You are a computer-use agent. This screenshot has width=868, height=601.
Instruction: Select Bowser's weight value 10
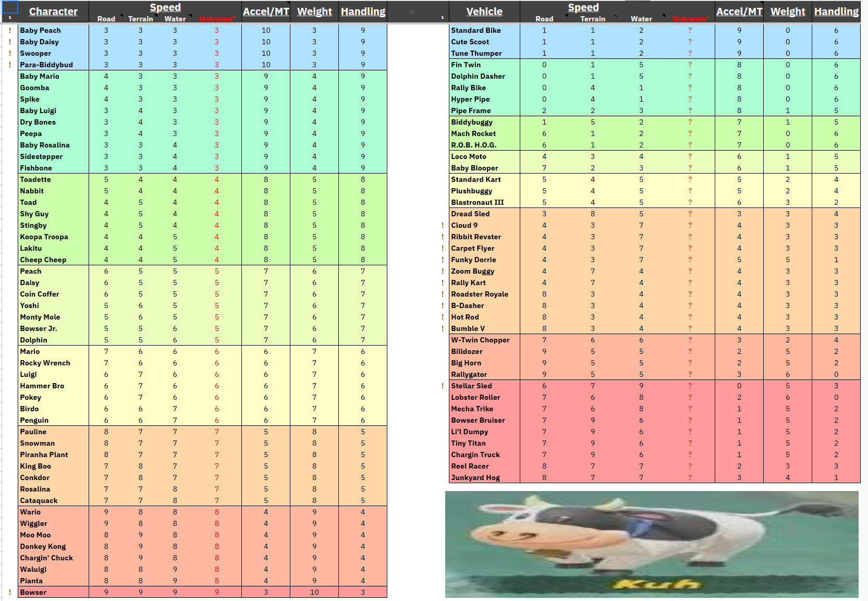click(314, 592)
